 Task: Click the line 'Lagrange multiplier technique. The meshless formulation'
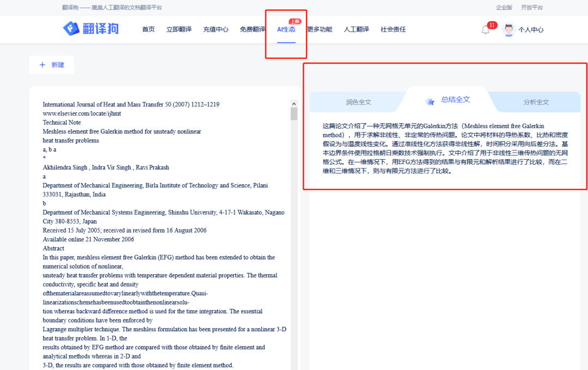(164, 329)
